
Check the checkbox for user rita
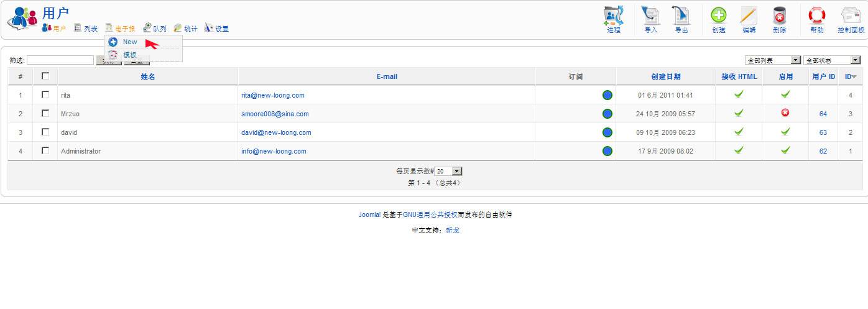(x=45, y=95)
